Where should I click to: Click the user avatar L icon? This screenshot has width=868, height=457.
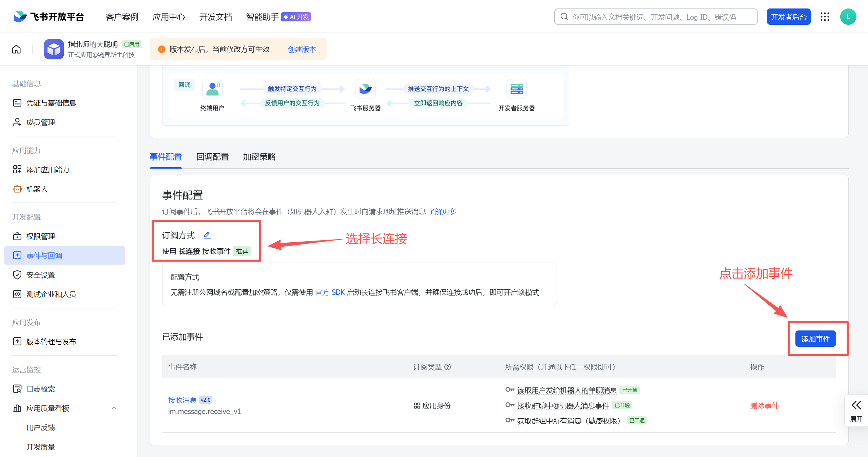848,17
